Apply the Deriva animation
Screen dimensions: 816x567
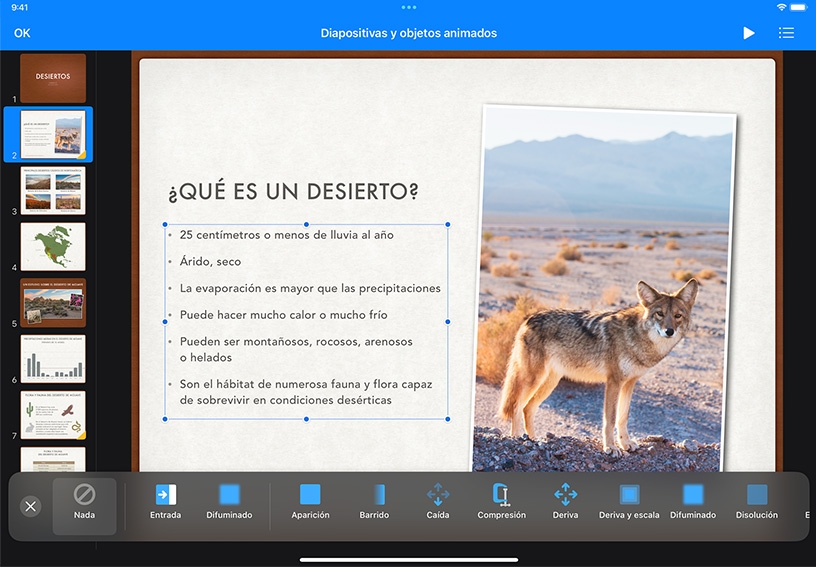[x=565, y=502]
